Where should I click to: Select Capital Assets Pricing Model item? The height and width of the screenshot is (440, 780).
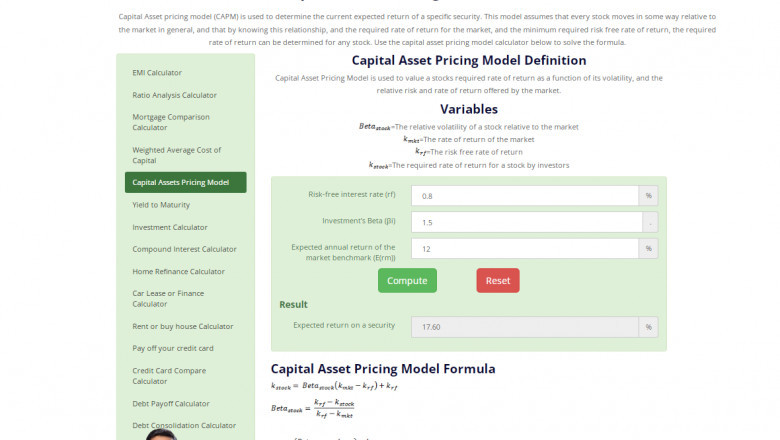click(x=185, y=182)
